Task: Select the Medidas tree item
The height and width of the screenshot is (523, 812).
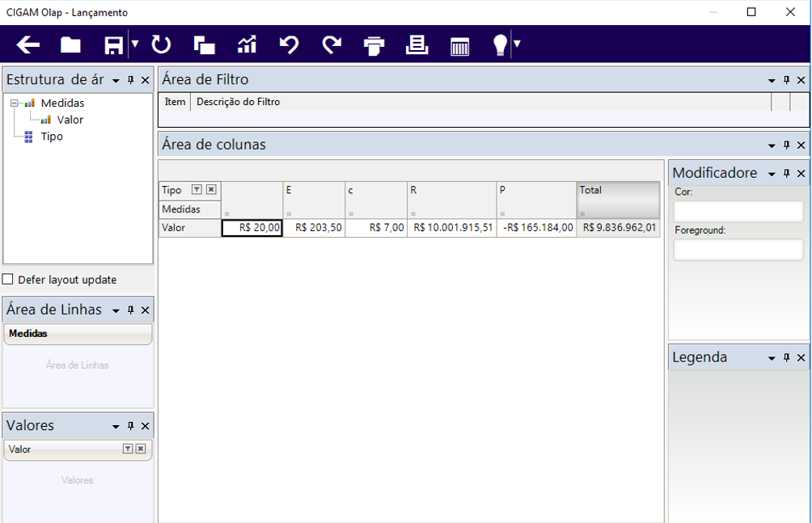Action: (x=62, y=103)
